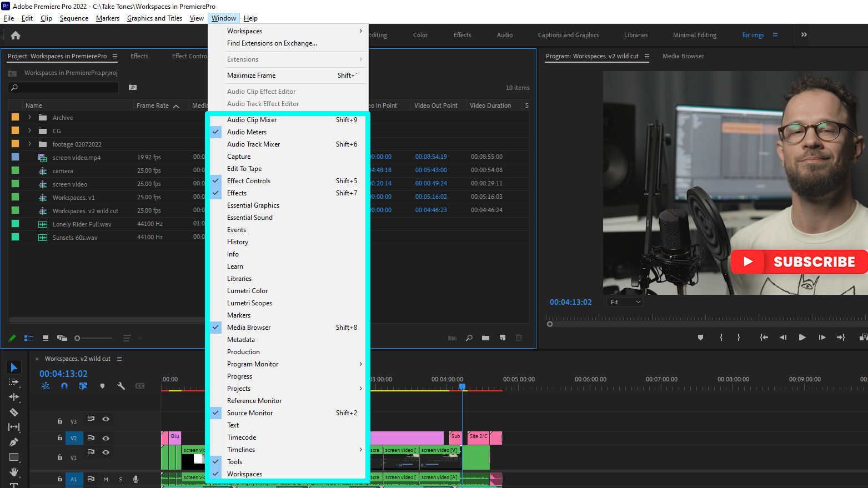Screen dimensions: 868x488
Task: Choose Lumetri Color from Window menu
Action: click(x=247, y=291)
